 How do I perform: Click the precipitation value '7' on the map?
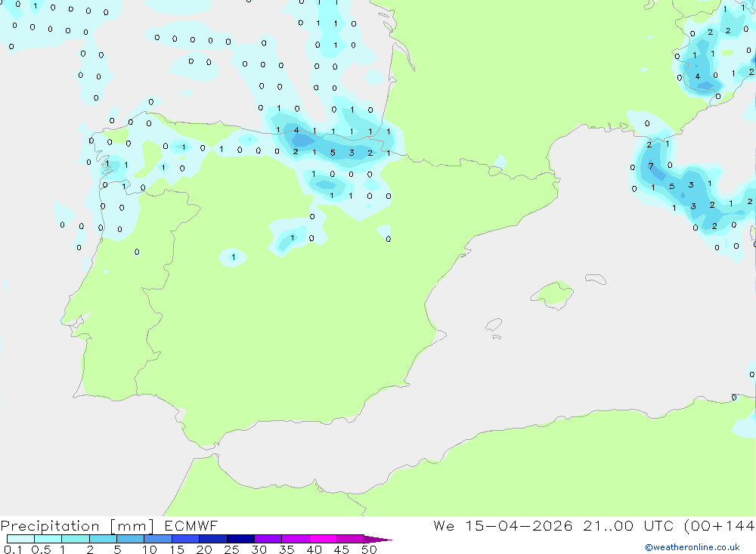651,166
